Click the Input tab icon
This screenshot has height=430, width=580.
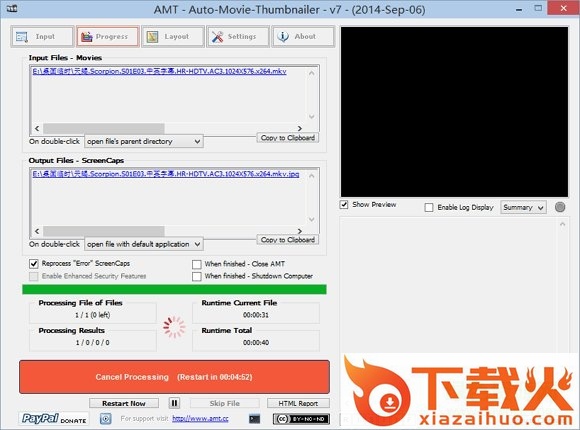click(x=22, y=37)
